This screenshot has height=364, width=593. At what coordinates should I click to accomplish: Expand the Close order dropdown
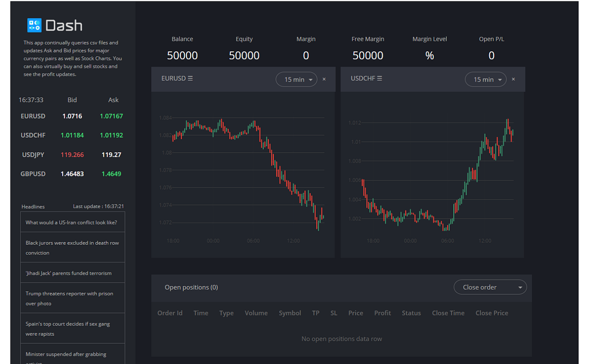click(x=490, y=287)
